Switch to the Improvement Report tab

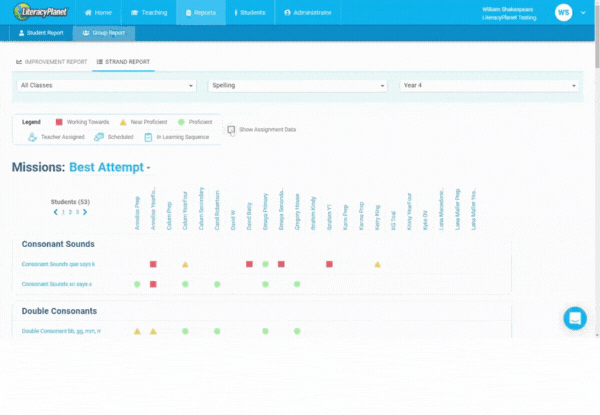click(52, 62)
